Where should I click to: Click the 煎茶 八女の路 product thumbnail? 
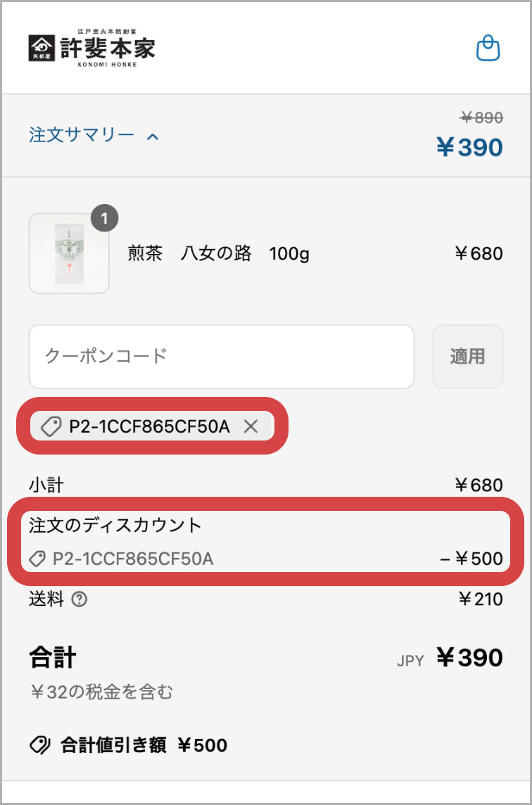[69, 253]
